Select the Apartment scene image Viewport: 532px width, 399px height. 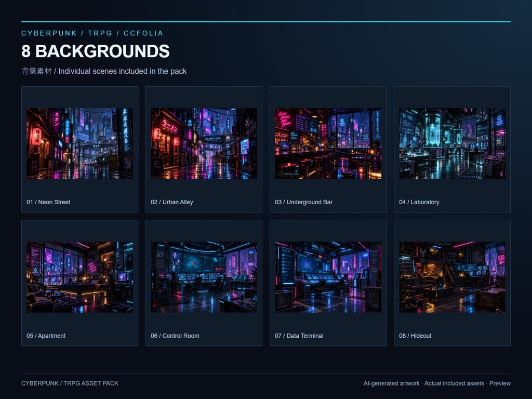tap(79, 277)
